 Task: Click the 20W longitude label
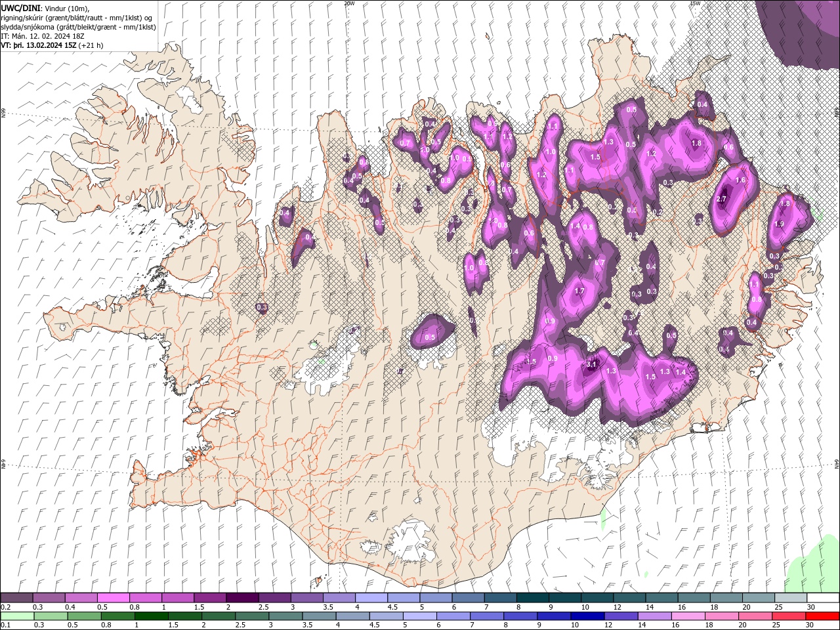click(x=349, y=3)
